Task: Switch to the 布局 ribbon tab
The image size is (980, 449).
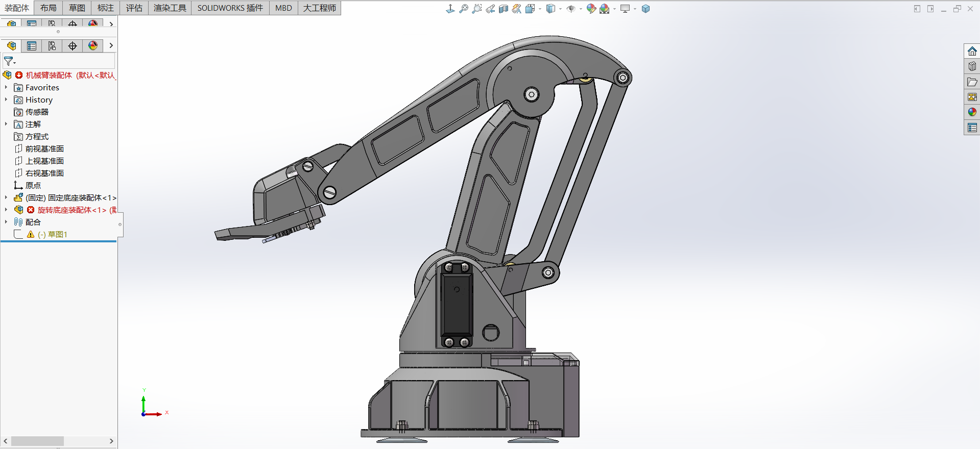Action: 49,8
